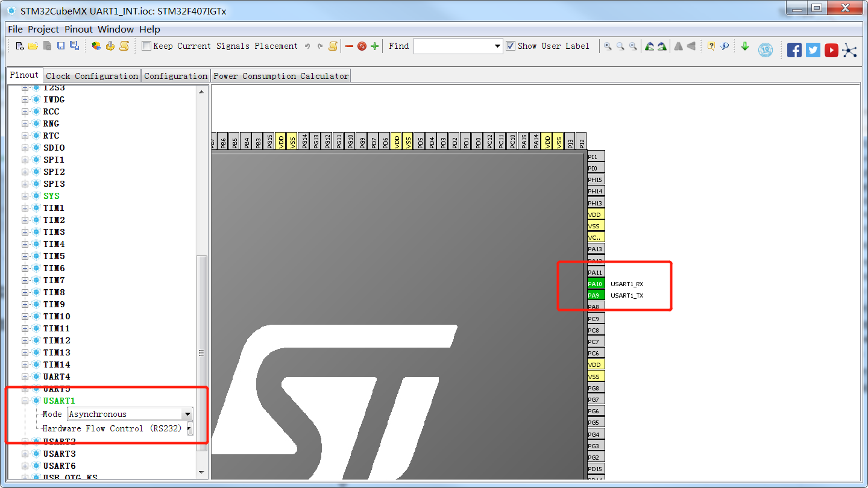Select the USART6 peripheral in tree

[x=60, y=466]
